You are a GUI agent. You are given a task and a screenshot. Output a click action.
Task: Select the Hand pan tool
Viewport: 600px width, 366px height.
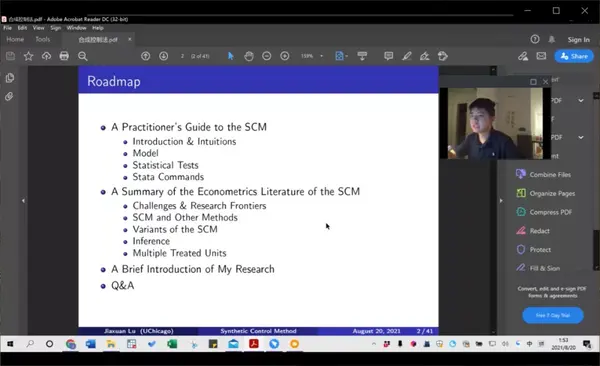coord(249,56)
